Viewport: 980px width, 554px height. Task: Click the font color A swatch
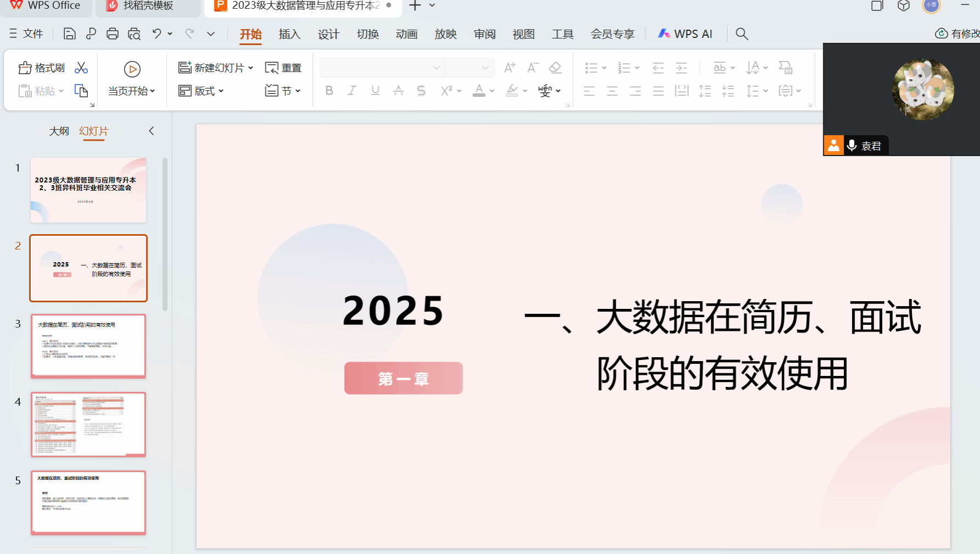click(479, 91)
